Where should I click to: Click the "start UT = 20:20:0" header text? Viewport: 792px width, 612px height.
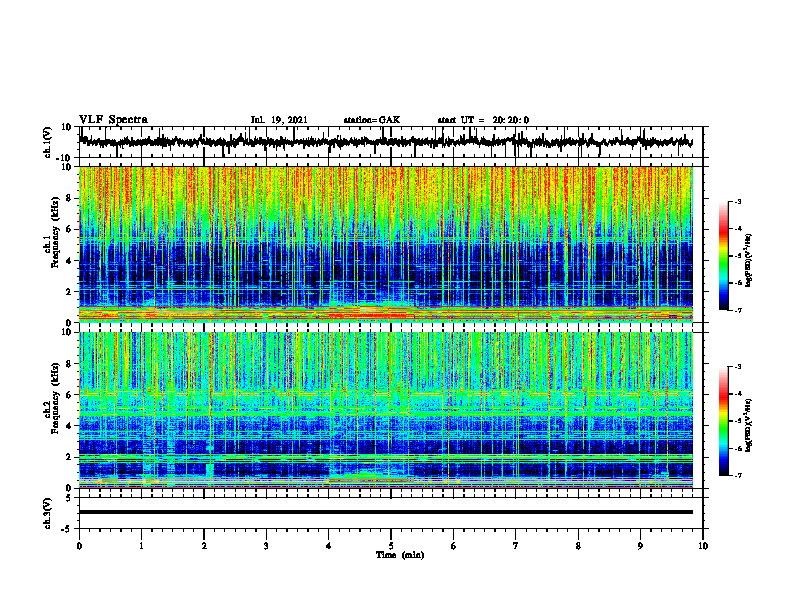483,120
